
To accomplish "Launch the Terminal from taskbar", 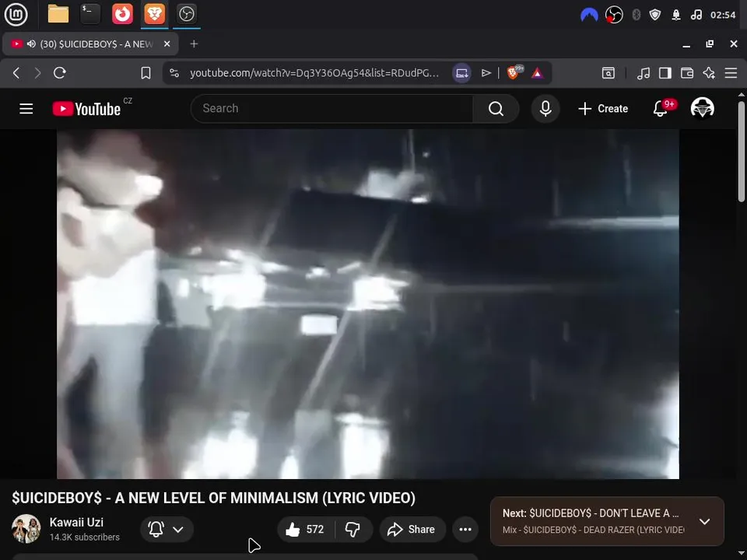I will (x=90, y=14).
